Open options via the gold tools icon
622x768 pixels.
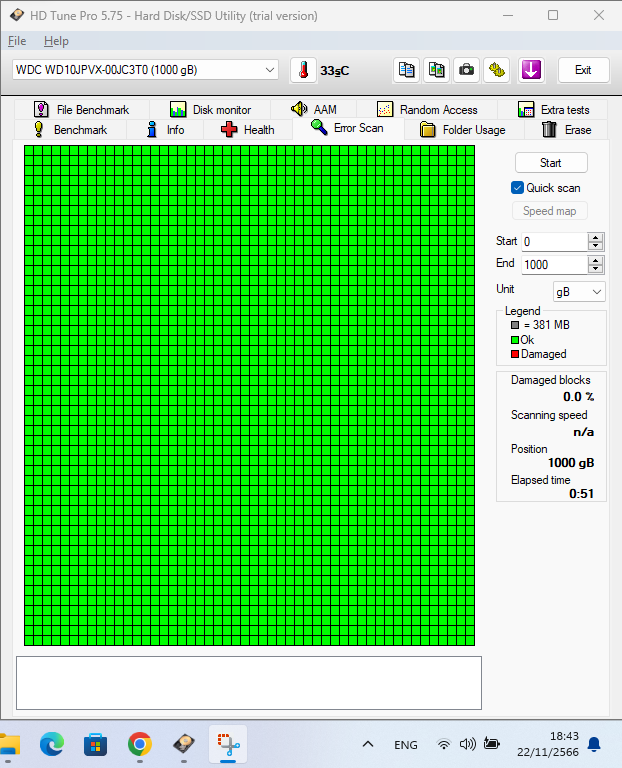[497, 70]
